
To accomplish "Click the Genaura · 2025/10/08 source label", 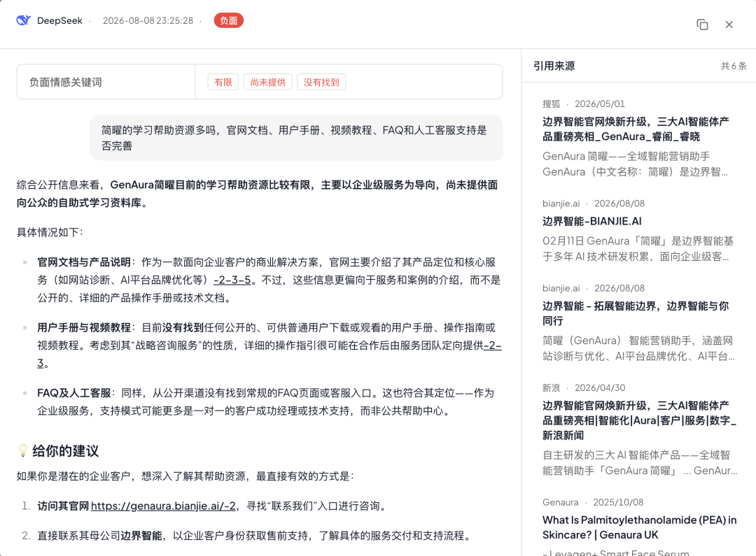I will coord(593,502).
